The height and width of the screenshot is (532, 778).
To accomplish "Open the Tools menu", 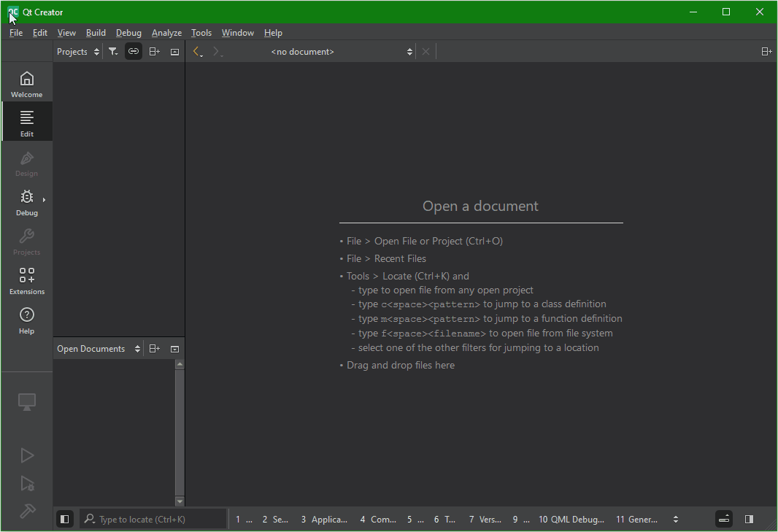I will tap(201, 33).
